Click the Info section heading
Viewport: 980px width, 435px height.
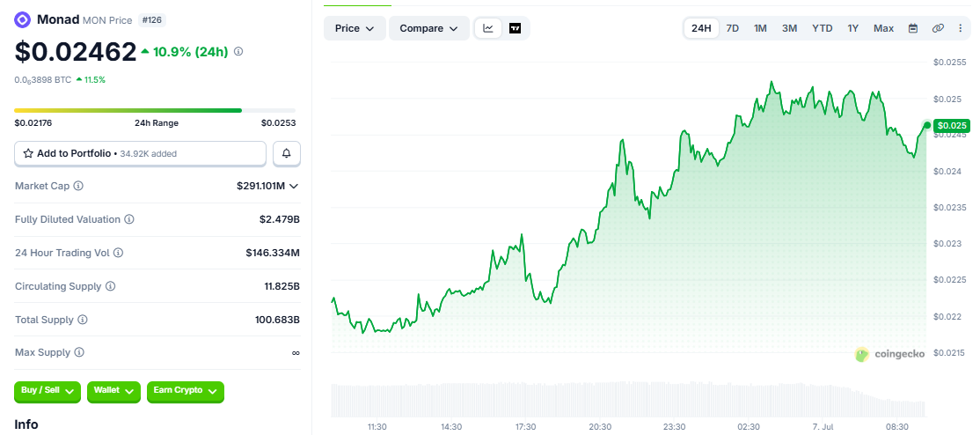pos(26,424)
